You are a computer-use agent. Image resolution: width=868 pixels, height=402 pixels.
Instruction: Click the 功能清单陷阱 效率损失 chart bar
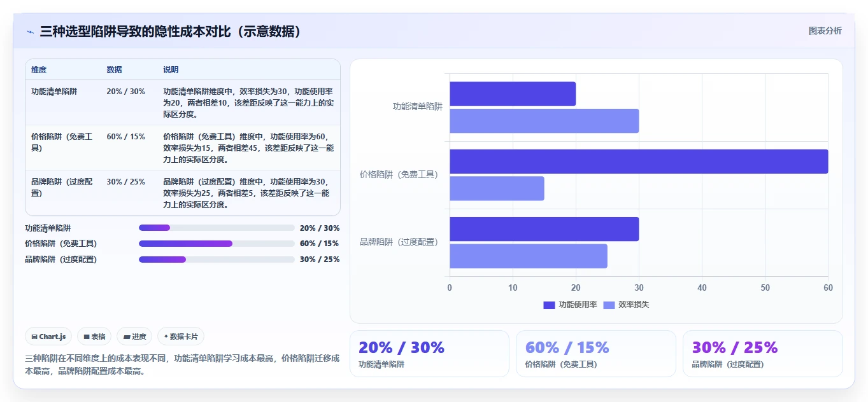544,121
